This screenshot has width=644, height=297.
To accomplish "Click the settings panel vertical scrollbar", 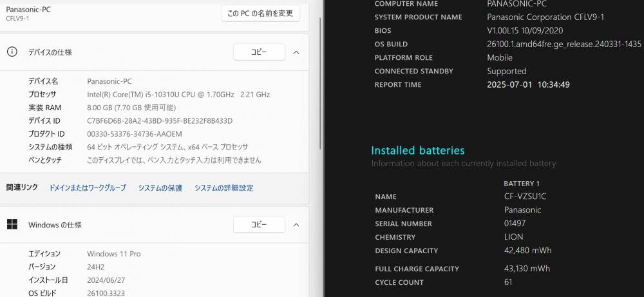I will click(321, 74).
